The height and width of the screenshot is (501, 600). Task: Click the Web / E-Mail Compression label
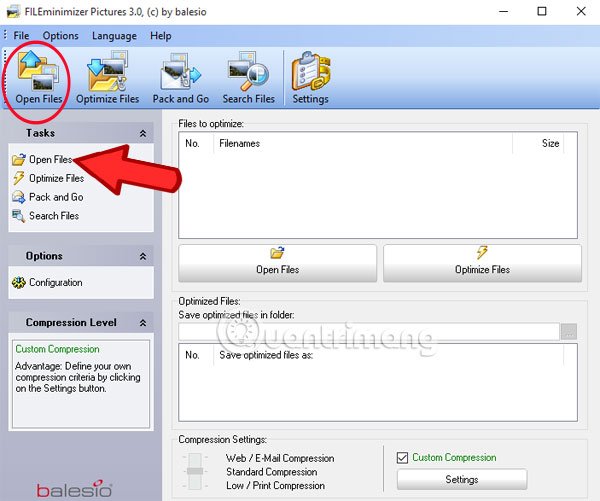coord(280,458)
